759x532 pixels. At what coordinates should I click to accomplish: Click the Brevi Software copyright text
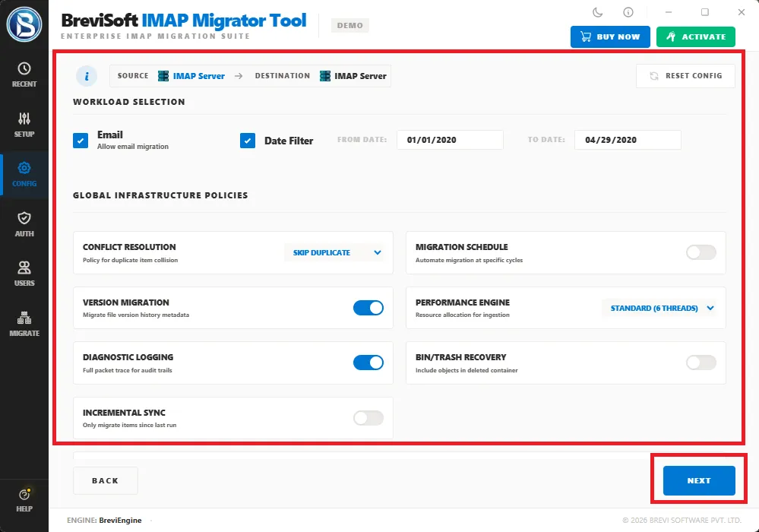point(682,521)
